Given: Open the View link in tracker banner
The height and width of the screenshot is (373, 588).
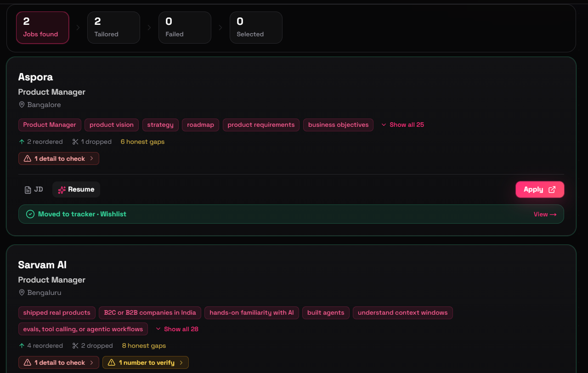Looking at the screenshot, I should coord(545,214).
